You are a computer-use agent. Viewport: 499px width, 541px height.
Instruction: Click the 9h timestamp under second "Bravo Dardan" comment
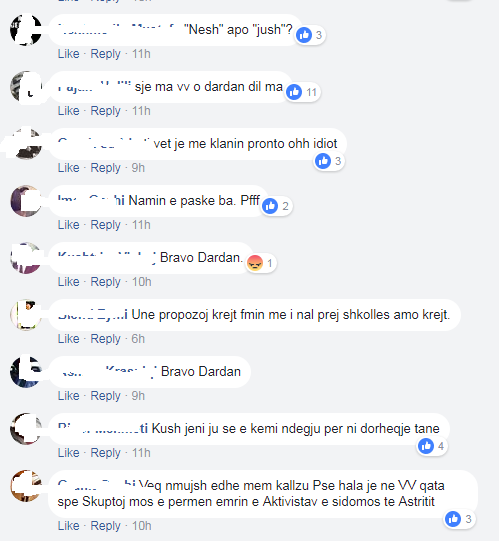(x=138, y=396)
